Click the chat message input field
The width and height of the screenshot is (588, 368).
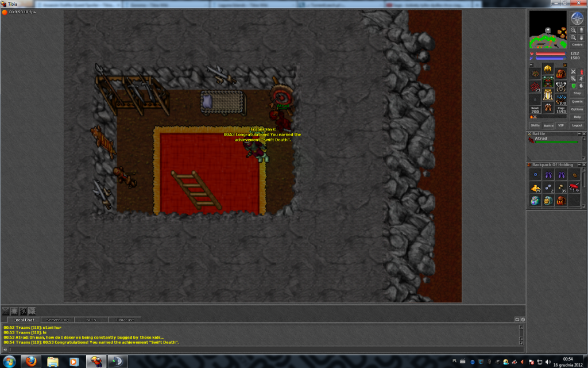266,350
